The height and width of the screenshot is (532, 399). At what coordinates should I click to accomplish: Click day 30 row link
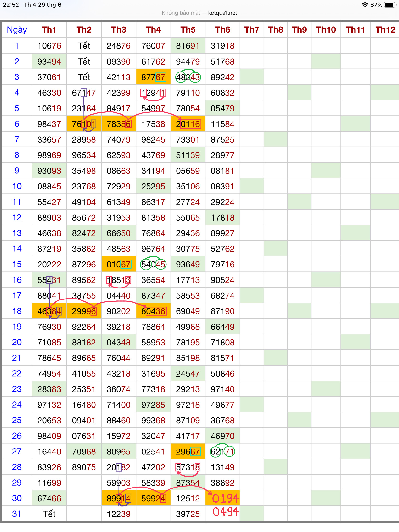pyautogui.click(x=17, y=498)
